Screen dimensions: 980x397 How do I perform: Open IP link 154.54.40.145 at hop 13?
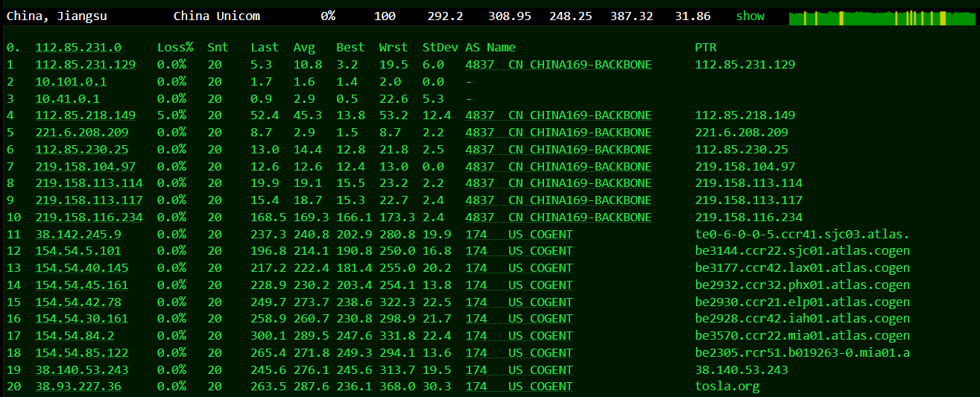82,268
